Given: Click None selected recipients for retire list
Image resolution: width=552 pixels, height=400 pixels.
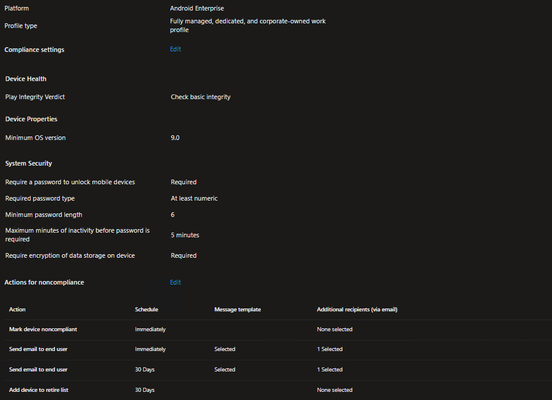Looking at the screenshot, I should pos(334,390).
